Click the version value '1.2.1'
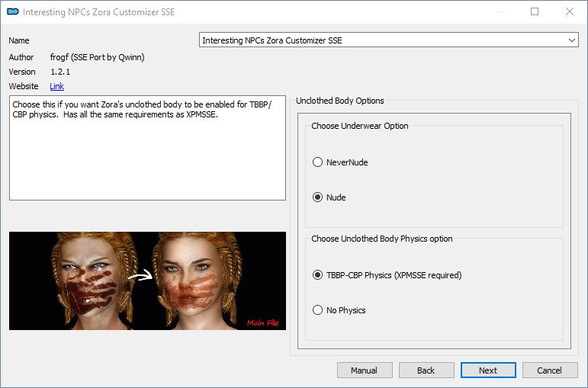Image resolution: width=588 pixels, height=388 pixels. (60, 72)
